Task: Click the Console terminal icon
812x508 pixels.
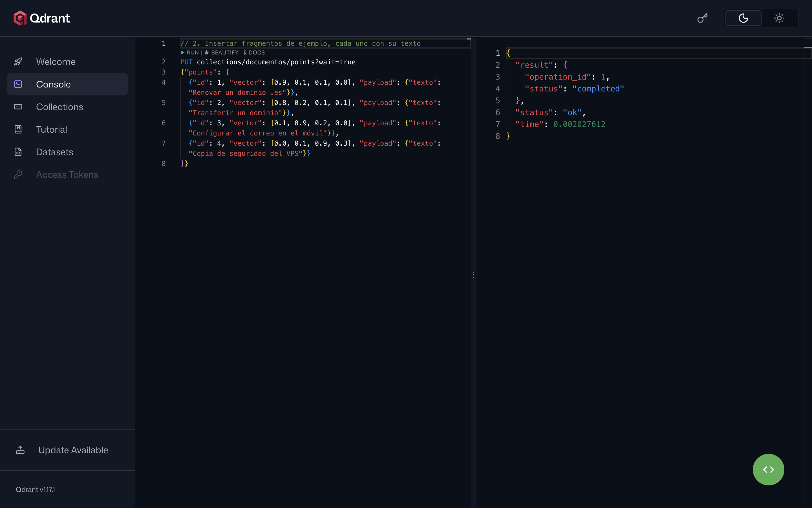Action: (18, 84)
